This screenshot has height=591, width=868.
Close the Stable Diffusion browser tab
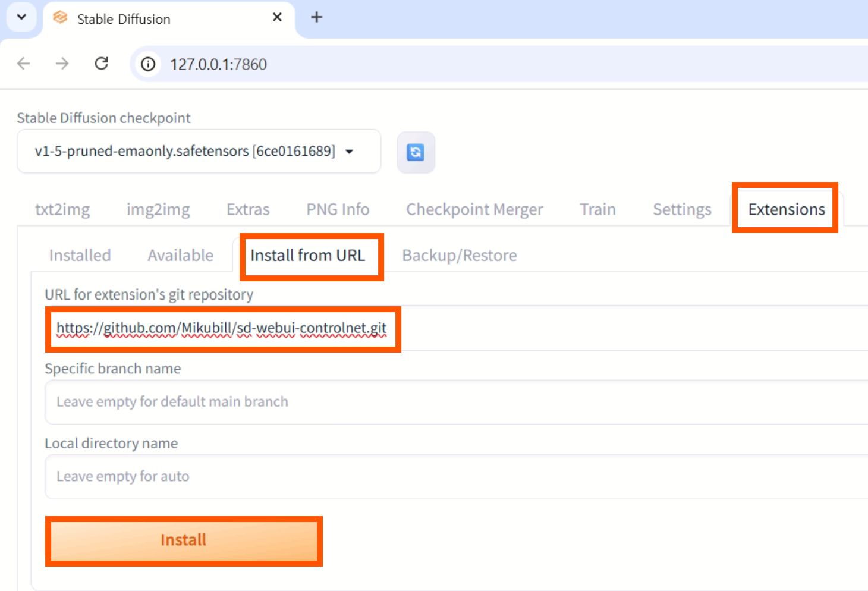277,17
